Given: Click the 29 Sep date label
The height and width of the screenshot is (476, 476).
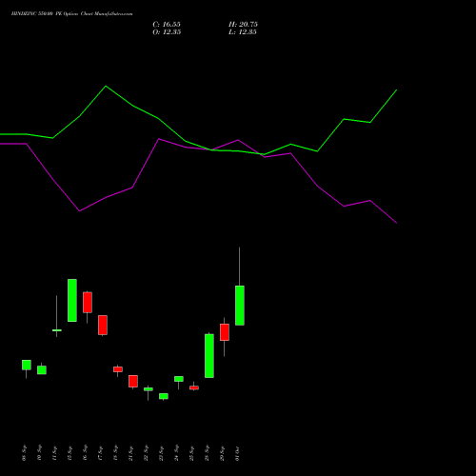Looking at the screenshot, I should tap(223, 453).
